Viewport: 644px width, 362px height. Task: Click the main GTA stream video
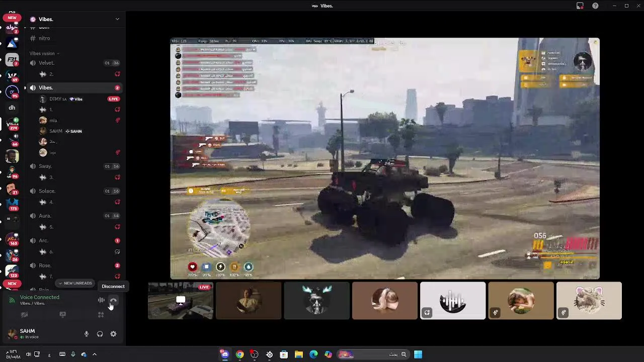[x=385, y=158]
